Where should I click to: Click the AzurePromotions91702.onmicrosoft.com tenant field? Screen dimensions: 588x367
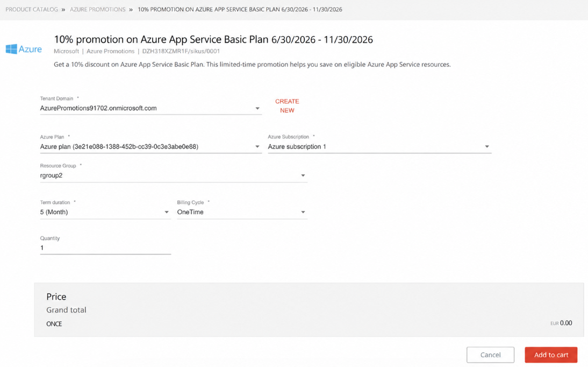[150, 108]
